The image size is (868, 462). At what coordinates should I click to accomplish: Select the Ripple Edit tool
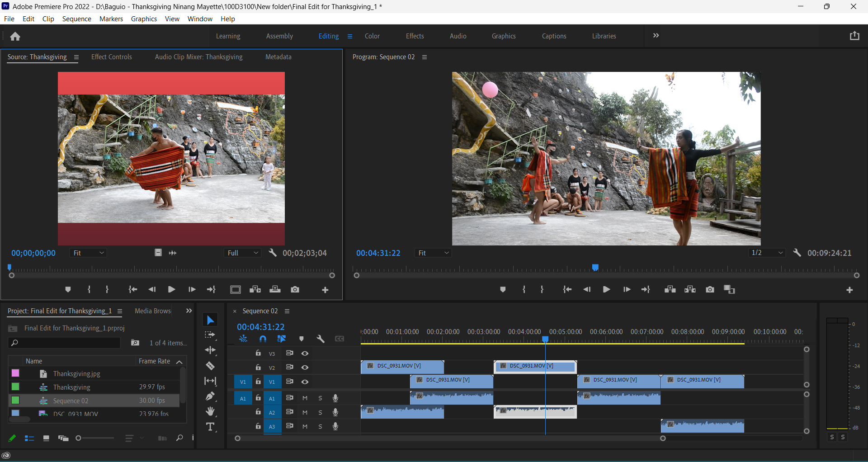pos(210,350)
